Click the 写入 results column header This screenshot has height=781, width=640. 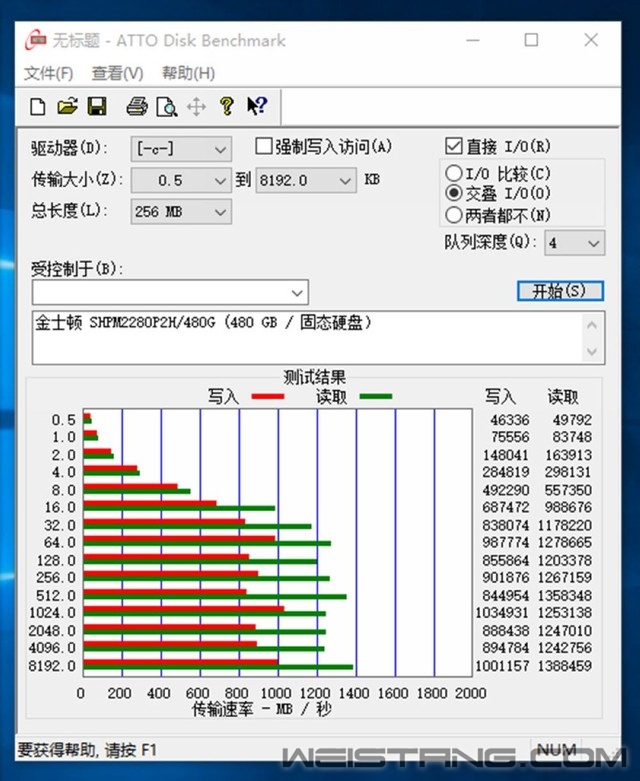pos(501,396)
